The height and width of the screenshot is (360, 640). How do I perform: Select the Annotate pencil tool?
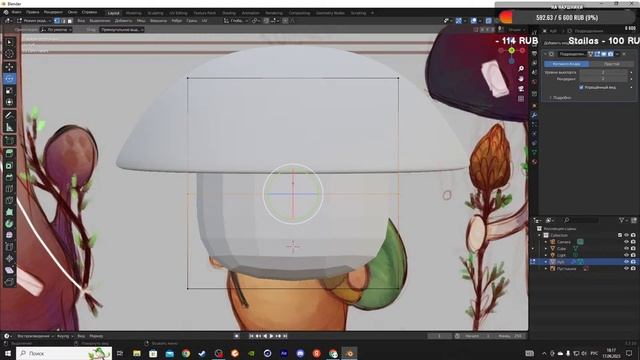(9, 116)
